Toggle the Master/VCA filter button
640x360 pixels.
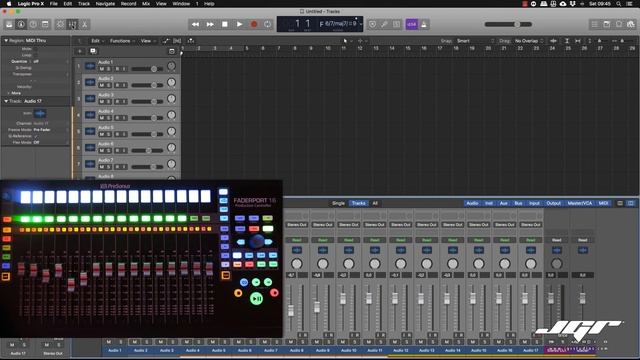[580, 203]
